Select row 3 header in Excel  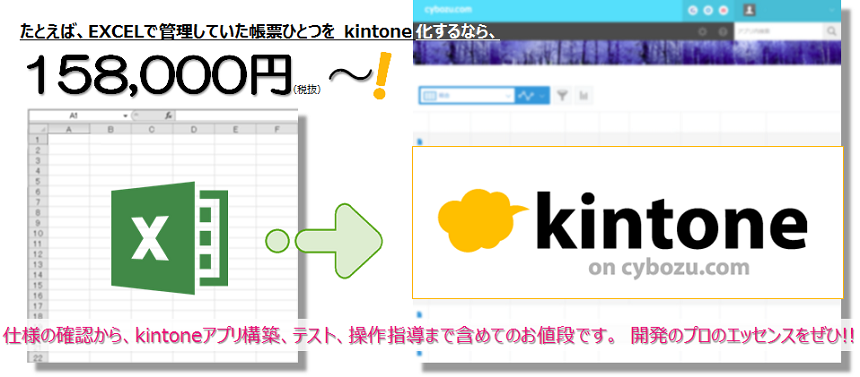pos(38,160)
